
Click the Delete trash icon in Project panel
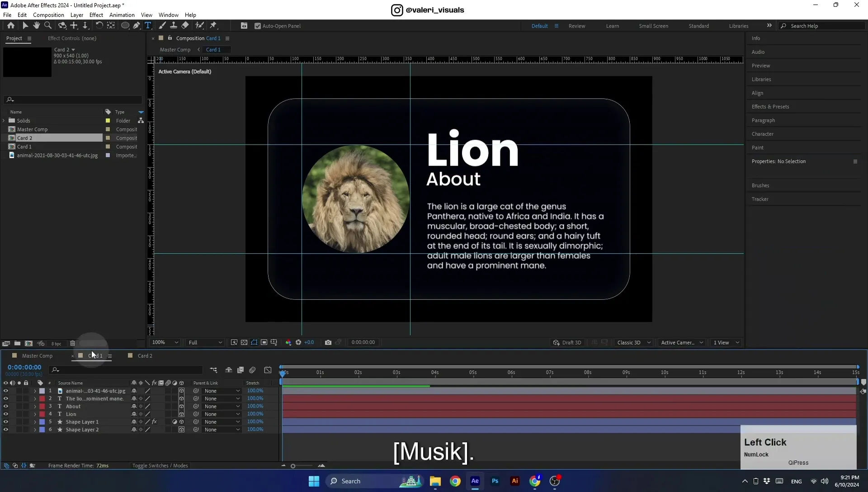click(x=72, y=344)
